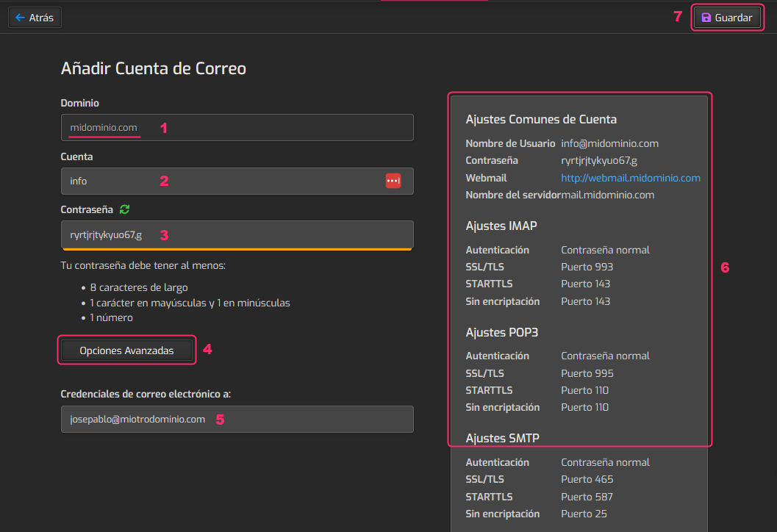This screenshot has width=777, height=532.
Task: Regenerate password with the green refresh icon
Action: [x=125, y=209]
